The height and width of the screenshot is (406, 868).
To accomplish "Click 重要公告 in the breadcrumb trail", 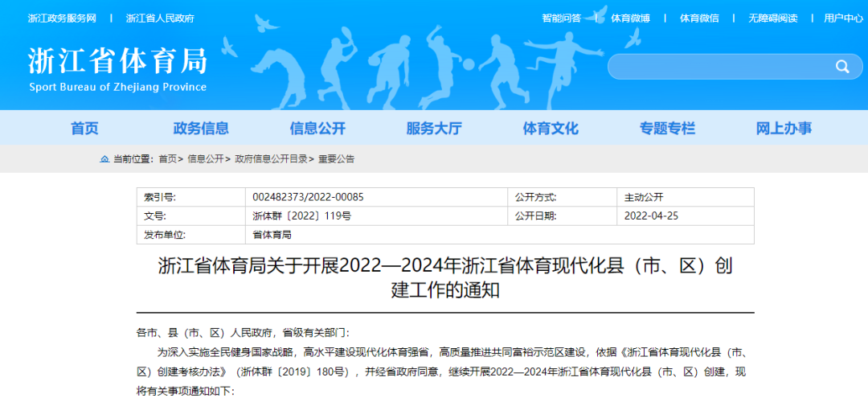I will click(336, 159).
